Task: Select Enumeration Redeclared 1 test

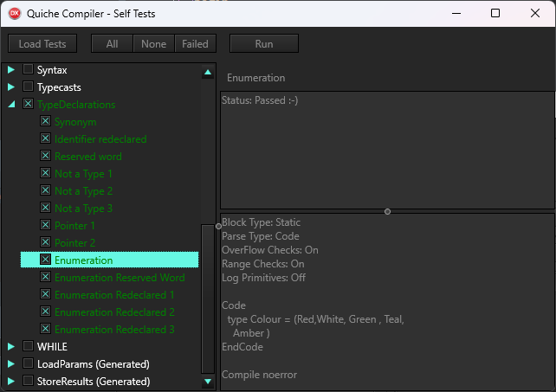Action: pyautogui.click(x=114, y=295)
